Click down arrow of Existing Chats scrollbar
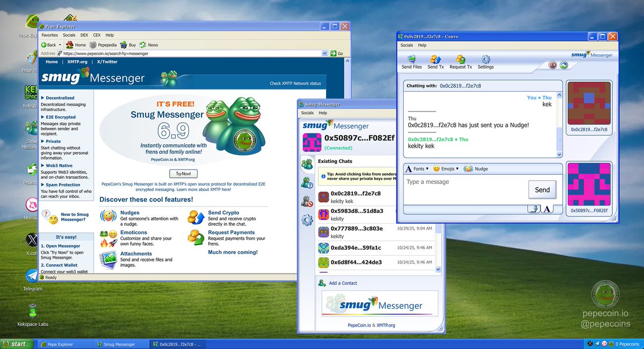Viewport: 644px width, 349px height. [438, 269]
